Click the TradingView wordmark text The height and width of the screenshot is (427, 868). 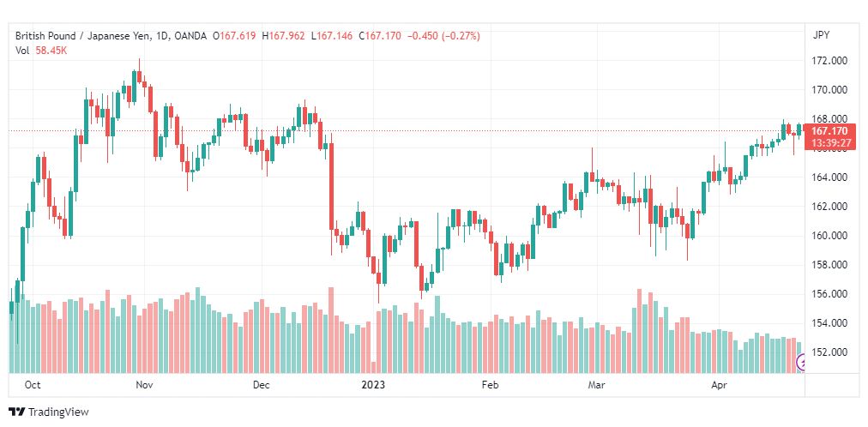coord(58,412)
